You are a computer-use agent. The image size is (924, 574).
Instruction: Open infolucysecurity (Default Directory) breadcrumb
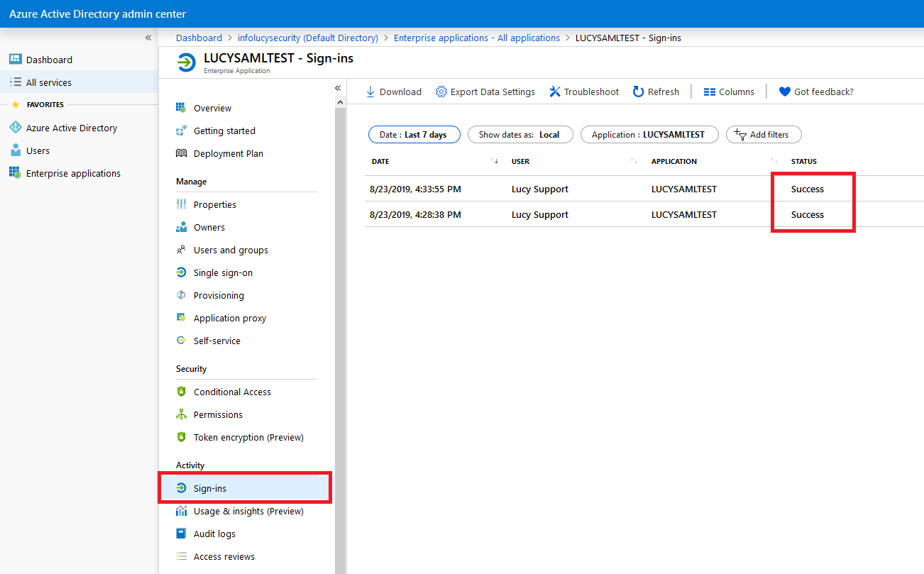click(308, 38)
